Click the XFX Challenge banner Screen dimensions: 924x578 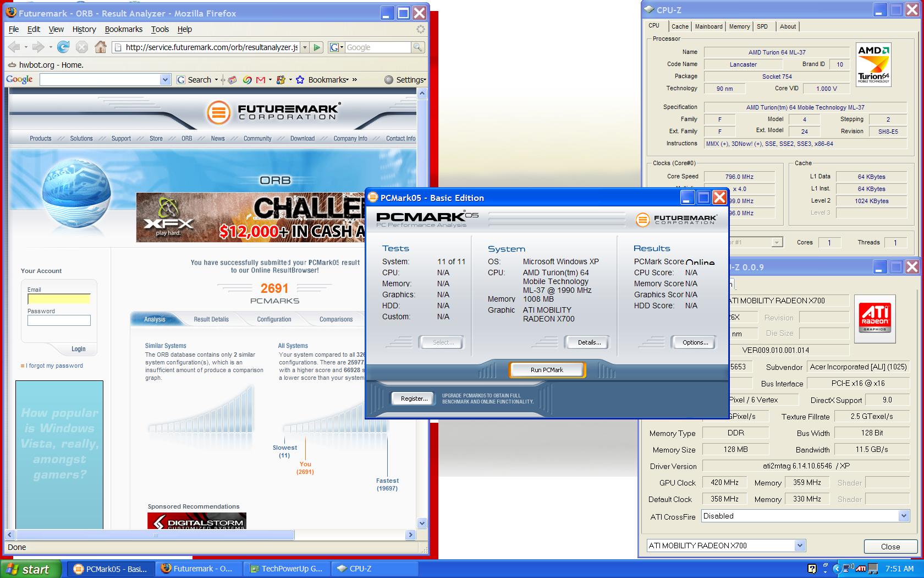point(251,217)
